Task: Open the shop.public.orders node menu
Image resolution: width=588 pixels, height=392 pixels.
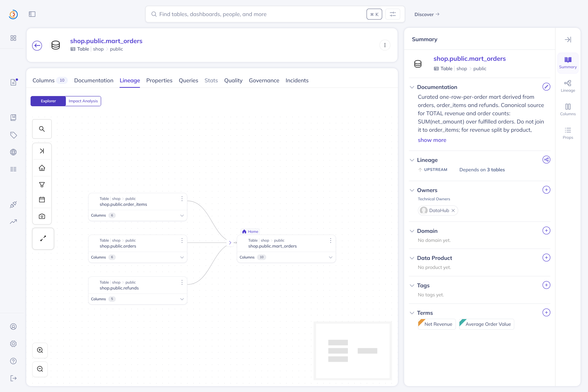Action: 182,240
